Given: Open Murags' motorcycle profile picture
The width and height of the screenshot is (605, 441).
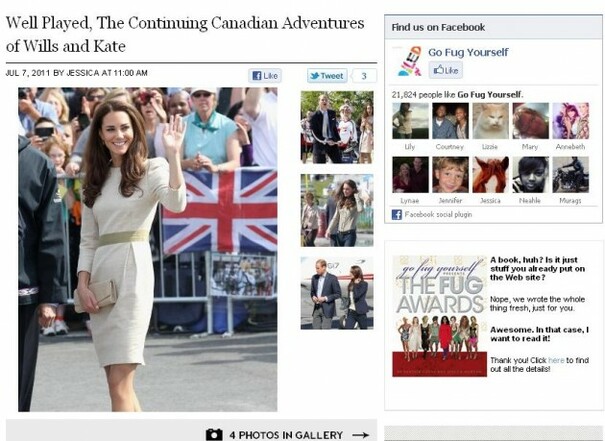Looking at the screenshot, I should coord(571,174).
